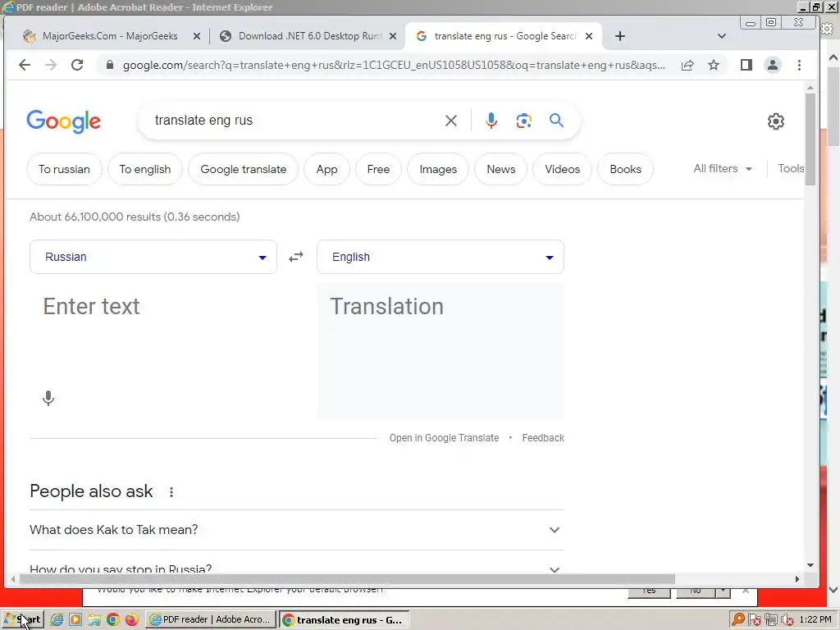840x630 pixels.
Task: Open the Russian source language dropdown
Action: tap(153, 257)
